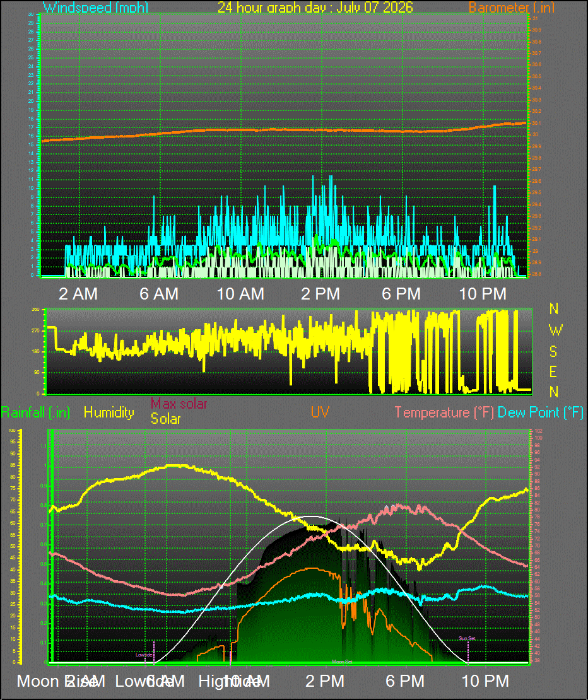Click the pink Sun Set marker in the bottom chart
Viewport: 588px width, 700px height.
point(467,638)
